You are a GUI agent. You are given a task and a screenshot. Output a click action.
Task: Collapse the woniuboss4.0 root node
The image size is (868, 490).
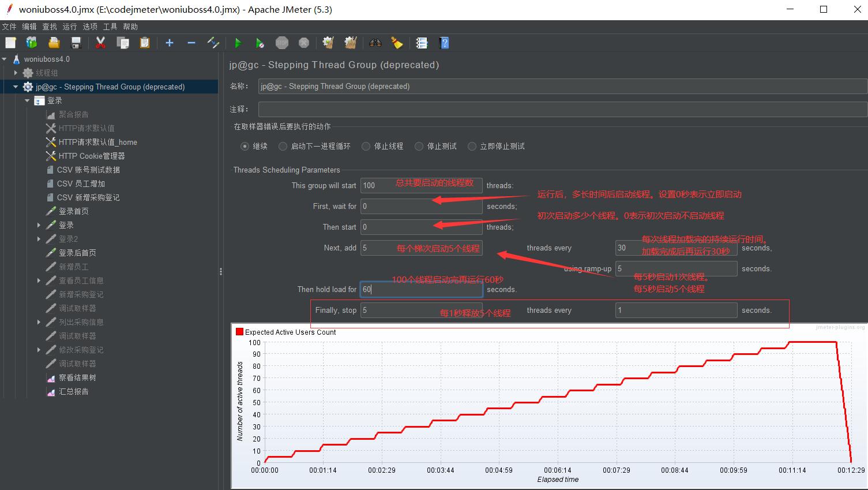(5, 59)
